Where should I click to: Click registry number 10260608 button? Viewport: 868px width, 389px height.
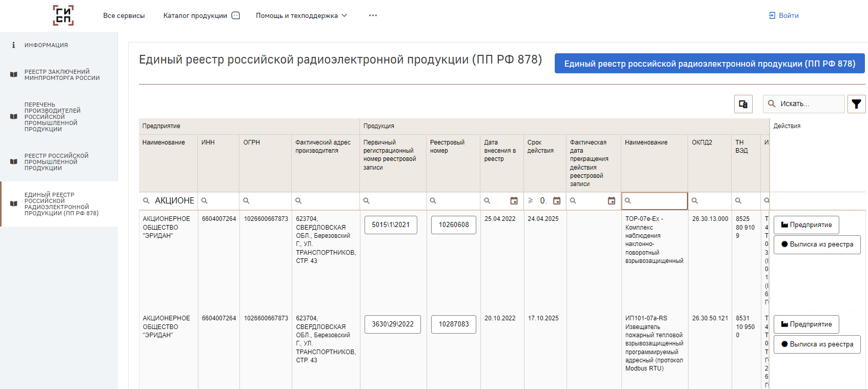[x=454, y=224]
